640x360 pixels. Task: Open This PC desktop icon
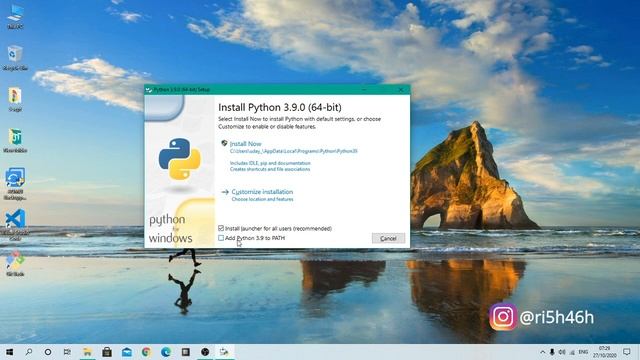tap(15, 16)
